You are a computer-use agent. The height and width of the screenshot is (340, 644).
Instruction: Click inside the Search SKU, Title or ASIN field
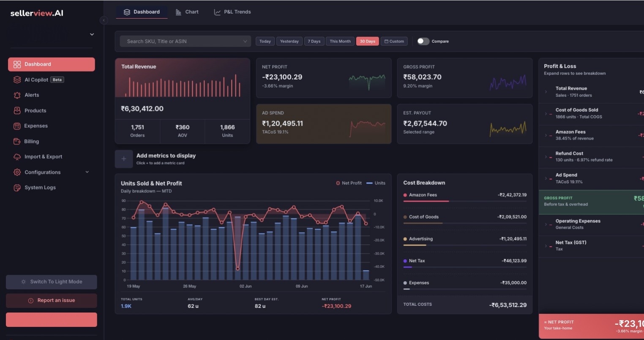click(x=186, y=41)
